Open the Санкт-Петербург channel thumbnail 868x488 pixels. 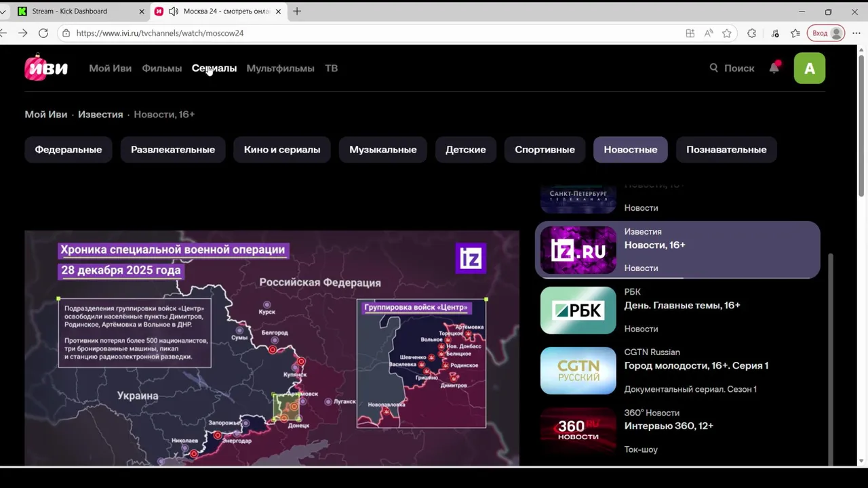578,199
